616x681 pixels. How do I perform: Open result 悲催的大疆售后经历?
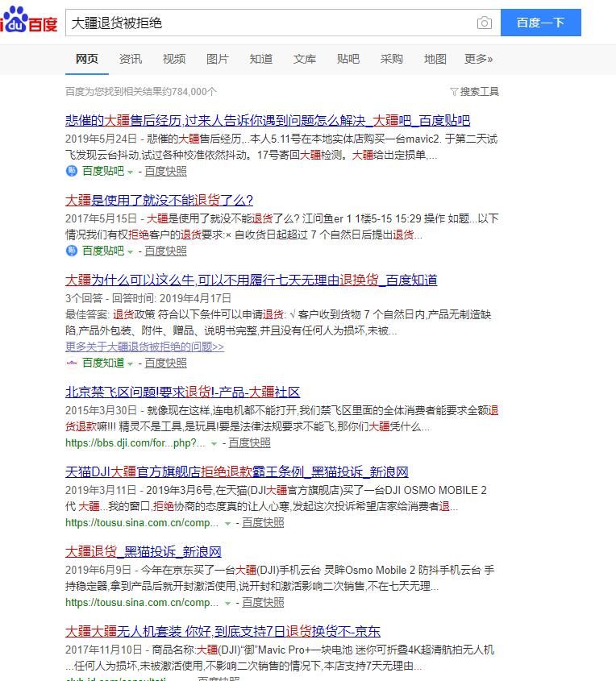268,120
